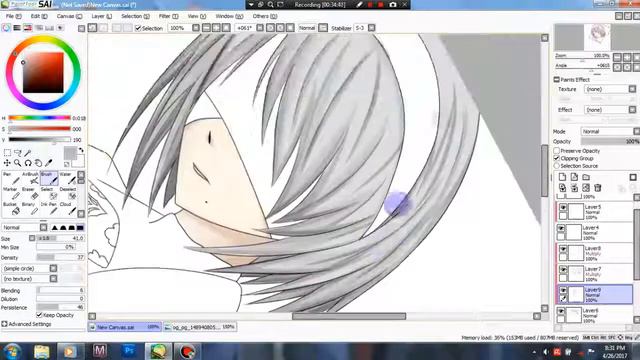
Task: Pick a shade in the color square
Action: coord(43,73)
